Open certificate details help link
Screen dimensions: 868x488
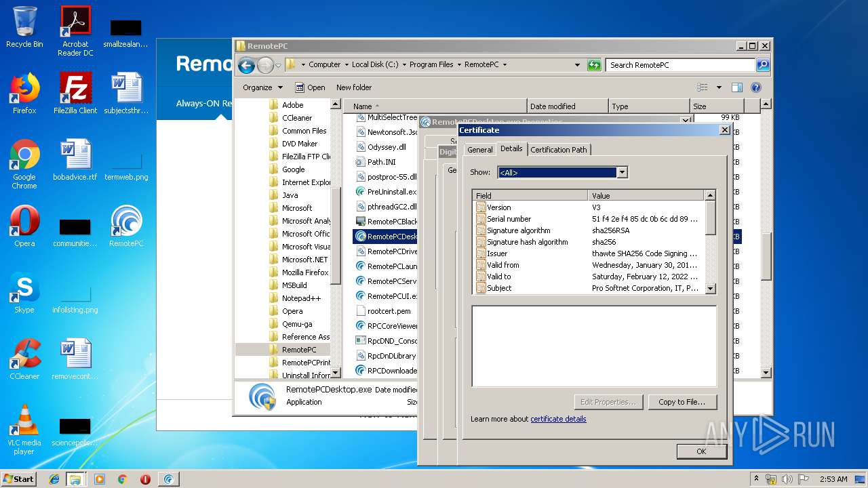pyautogui.click(x=558, y=419)
